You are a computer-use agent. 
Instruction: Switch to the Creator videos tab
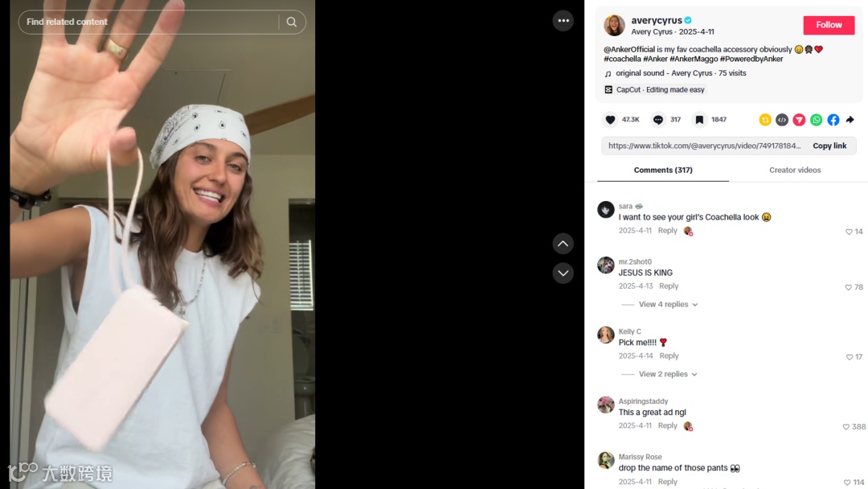(795, 170)
